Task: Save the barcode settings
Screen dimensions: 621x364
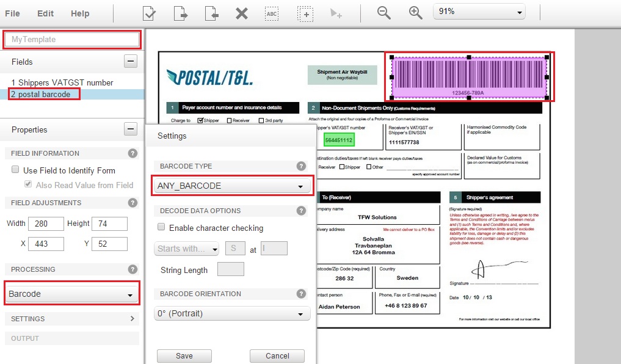Action: pyautogui.click(x=184, y=356)
